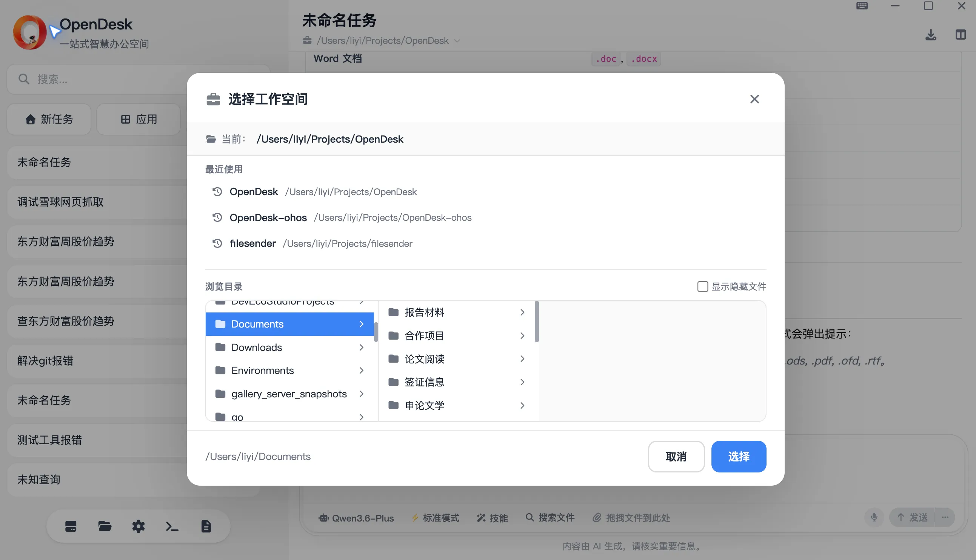Click folder icon of gallery_server_snapshots row
This screenshot has width=976, height=560.
coord(220,394)
